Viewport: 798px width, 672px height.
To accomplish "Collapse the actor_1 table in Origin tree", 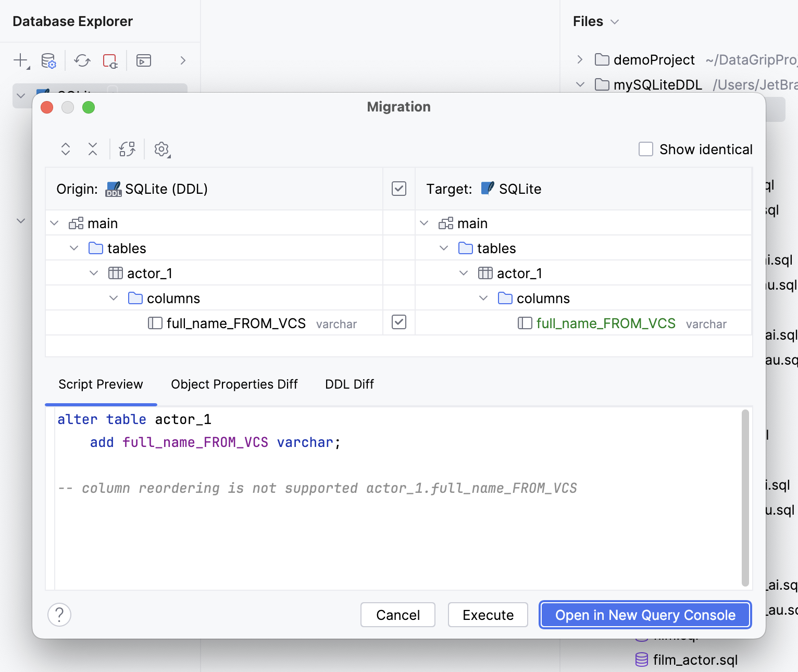I will coord(94,272).
